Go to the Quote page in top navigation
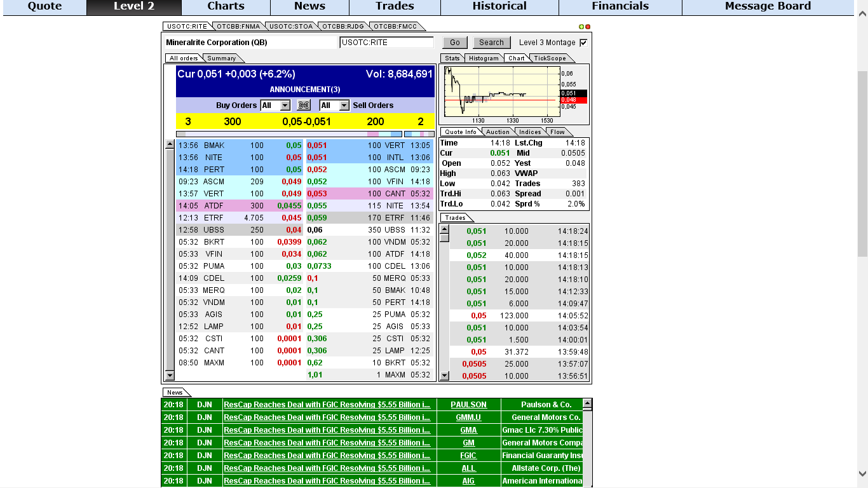The height and width of the screenshot is (488, 868). tap(44, 7)
